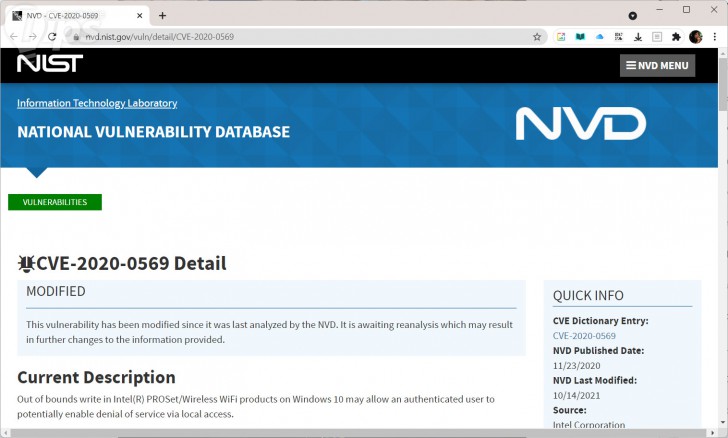Open the Chrome profile avatar
The width and height of the screenshot is (728, 438).
pyautogui.click(x=696, y=37)
